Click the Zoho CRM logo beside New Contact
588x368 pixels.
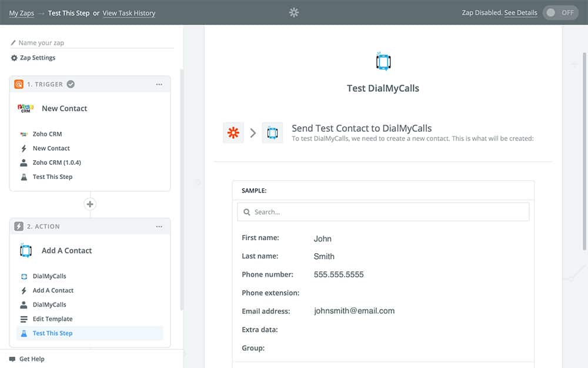coord(25,108)
